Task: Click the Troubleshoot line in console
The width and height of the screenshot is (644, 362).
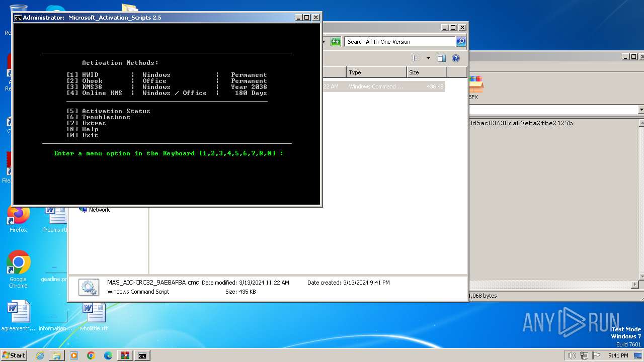Action: pos(98,117)
